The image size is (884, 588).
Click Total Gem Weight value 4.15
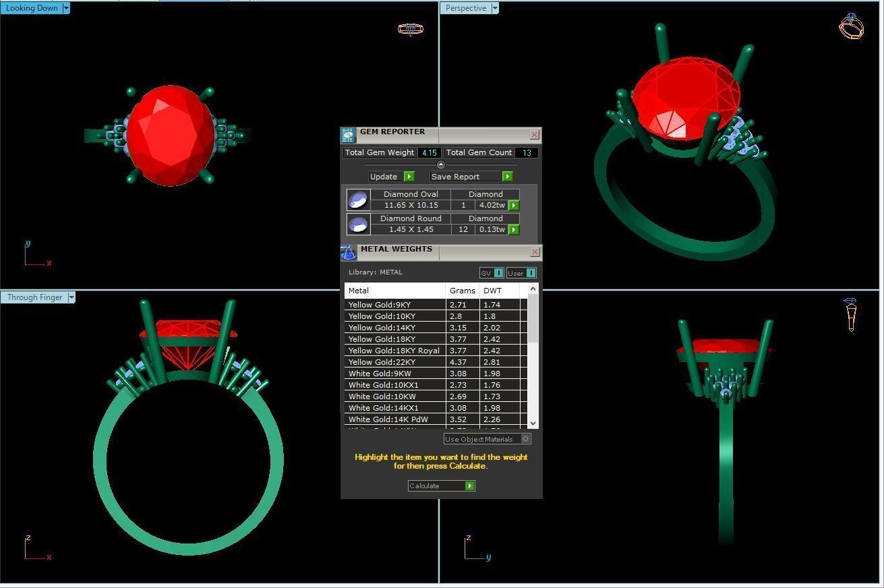(430, 153)
